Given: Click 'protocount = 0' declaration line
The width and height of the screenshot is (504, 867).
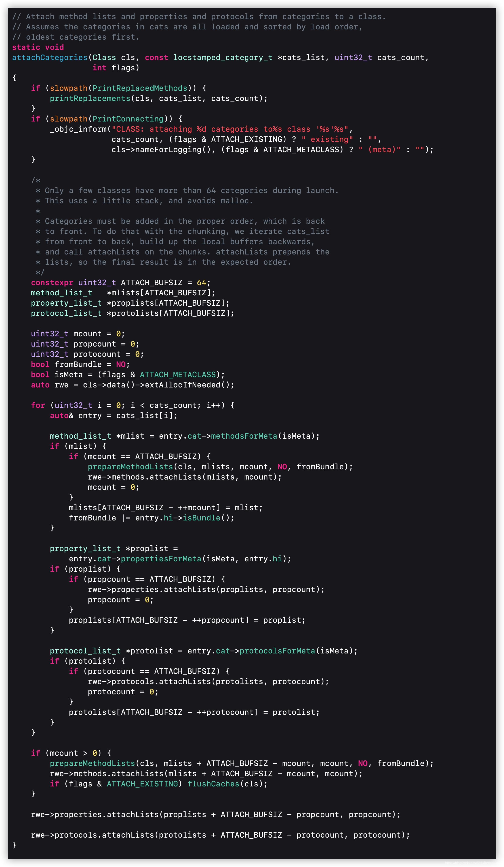Looking at the screenshot, I should click(x=87, y=354).
